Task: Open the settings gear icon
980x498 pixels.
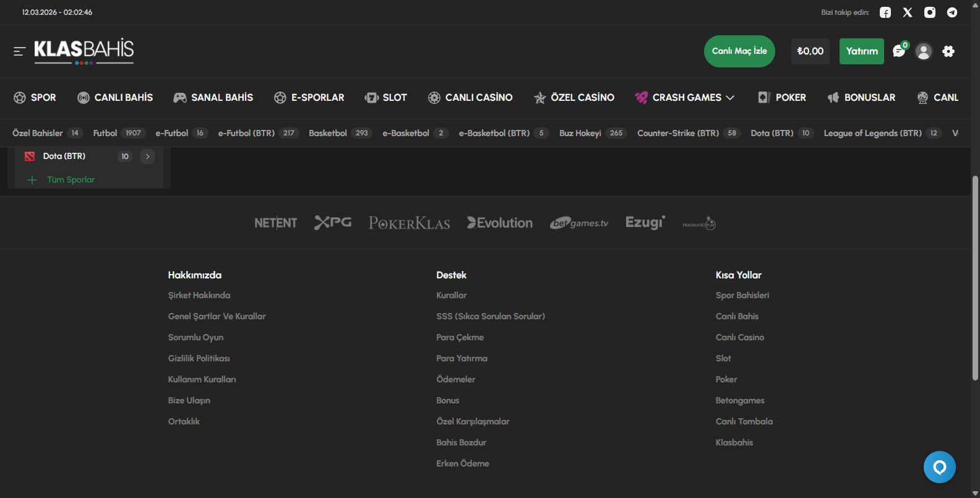Action: (x=948, y=51)
